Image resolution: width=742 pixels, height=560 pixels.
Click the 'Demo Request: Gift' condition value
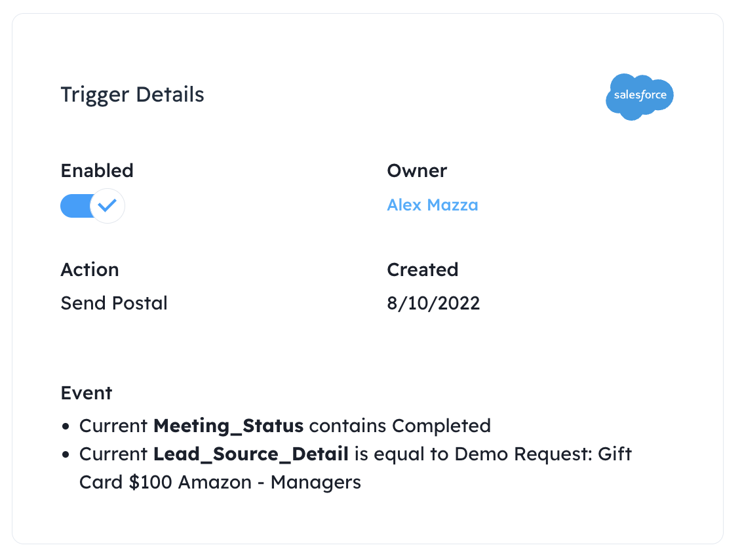543,454
